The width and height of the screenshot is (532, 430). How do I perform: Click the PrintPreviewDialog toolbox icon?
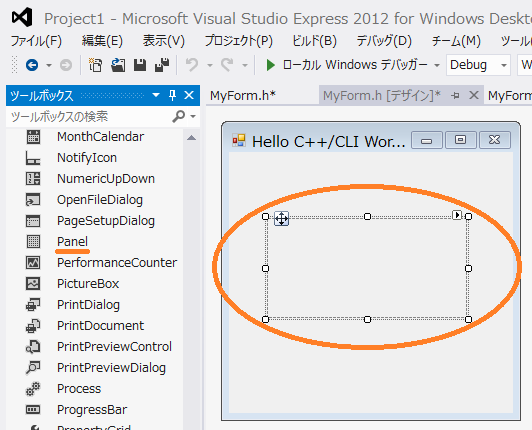(x=33, y=368)
